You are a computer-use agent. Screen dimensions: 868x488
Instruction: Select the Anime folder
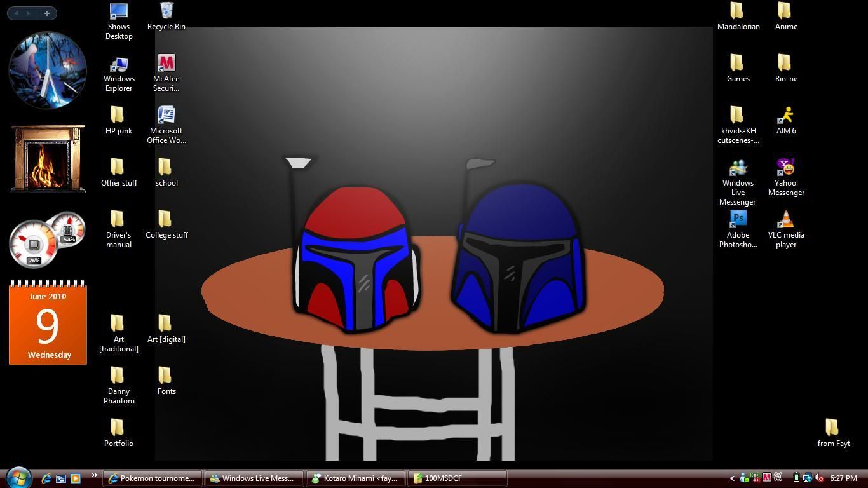click(786, 17)
